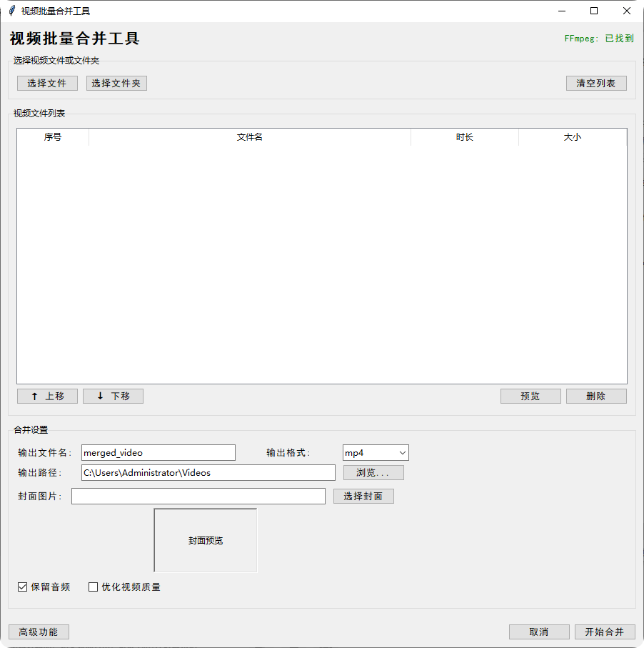Image resolution: width=644 pixels, height=648 pixels.
Task: Click the FFmpeg: 已找到 status text
Action: click(599, 39)
